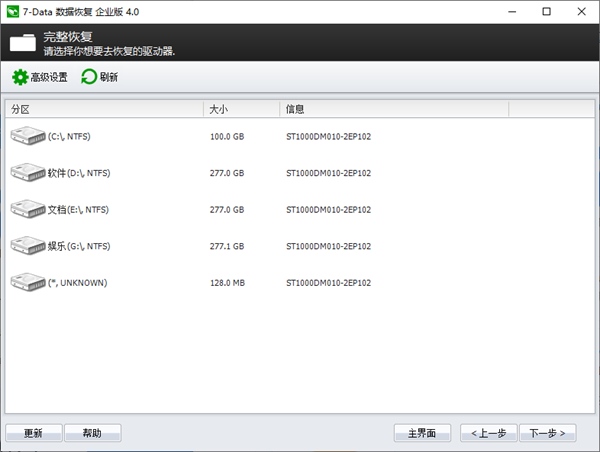Select drive icon for 文档 E:\
This screenshot has width=600, height=452.
point(28,209)
